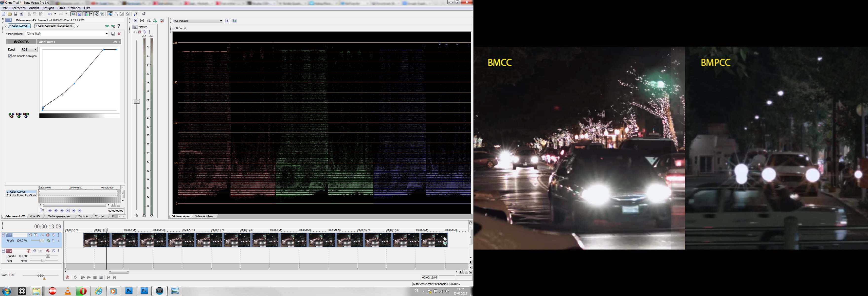Save the project with the floppy icon
This screenshot has height=296, width=868.
pyautogui.click(x=16, y=14)
